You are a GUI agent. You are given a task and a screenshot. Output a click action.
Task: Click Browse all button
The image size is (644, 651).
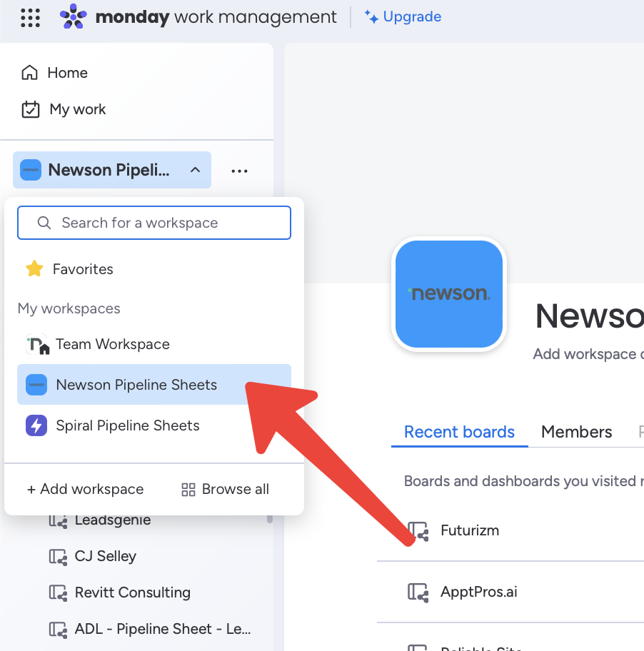pyautogui.click(x=225, y=489)
